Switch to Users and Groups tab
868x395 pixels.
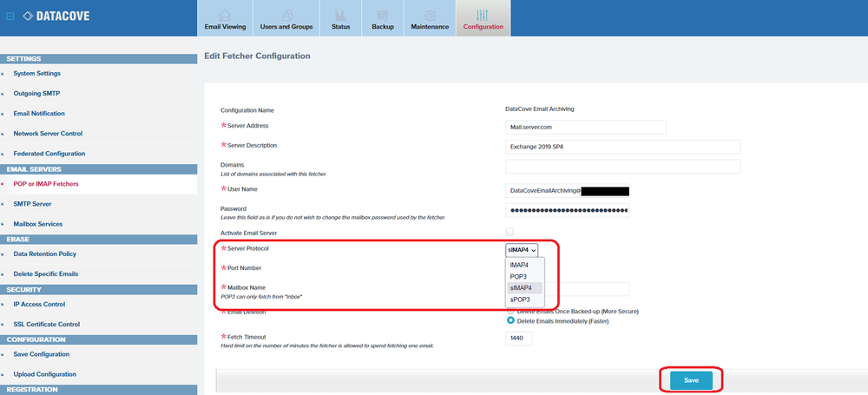coord(286,18)
